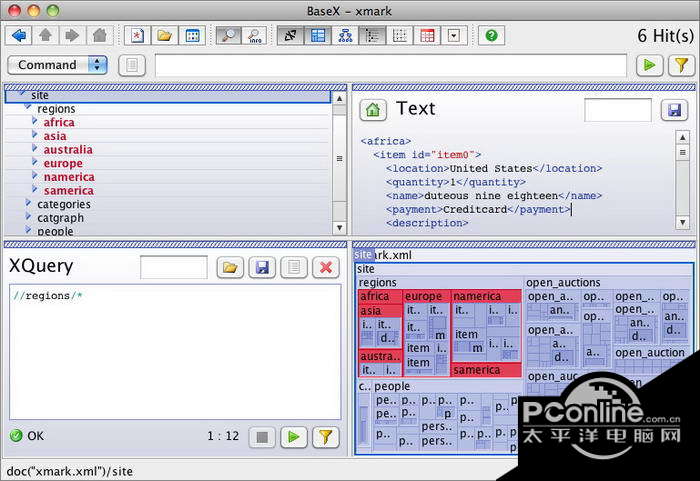Screen dimensions: 700x481
Task: Open a query file in XQuery panel
Action: click(230, 268)
